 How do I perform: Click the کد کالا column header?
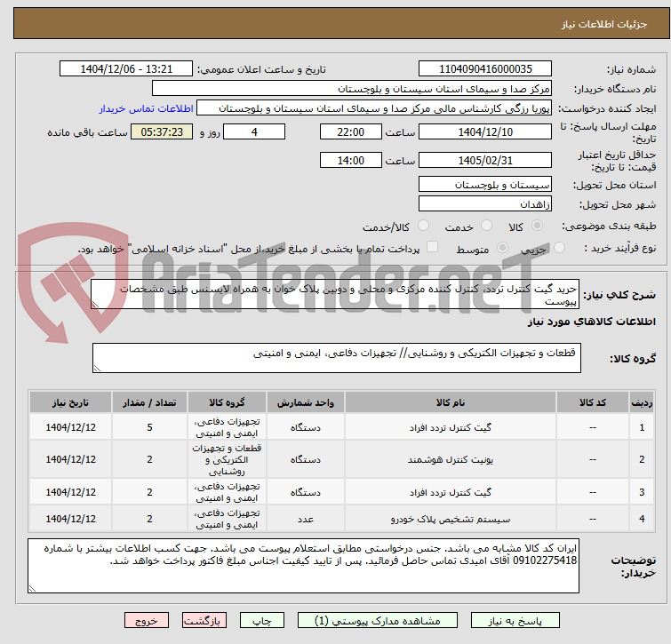point(593,402)
